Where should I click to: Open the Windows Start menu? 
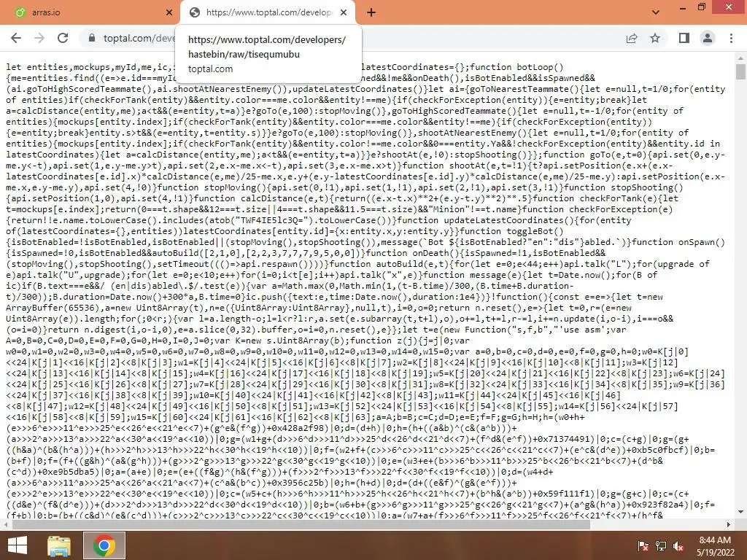pos(18,545)
